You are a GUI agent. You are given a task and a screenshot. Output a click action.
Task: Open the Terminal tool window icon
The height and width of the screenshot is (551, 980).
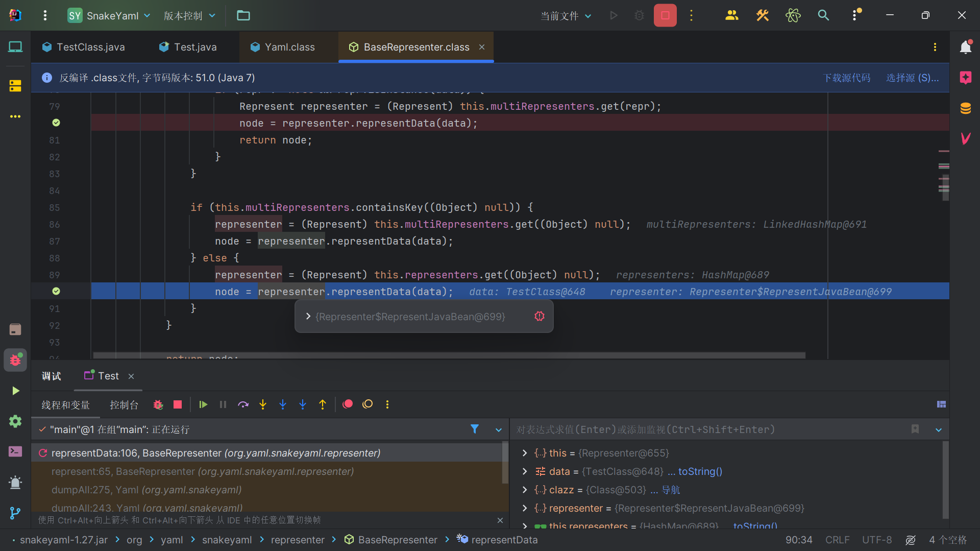point(15,451)
